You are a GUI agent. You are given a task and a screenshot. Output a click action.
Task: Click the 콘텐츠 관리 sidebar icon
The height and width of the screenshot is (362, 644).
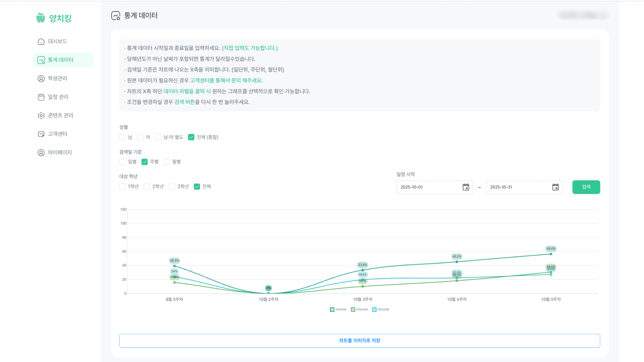tap(41, 115)
